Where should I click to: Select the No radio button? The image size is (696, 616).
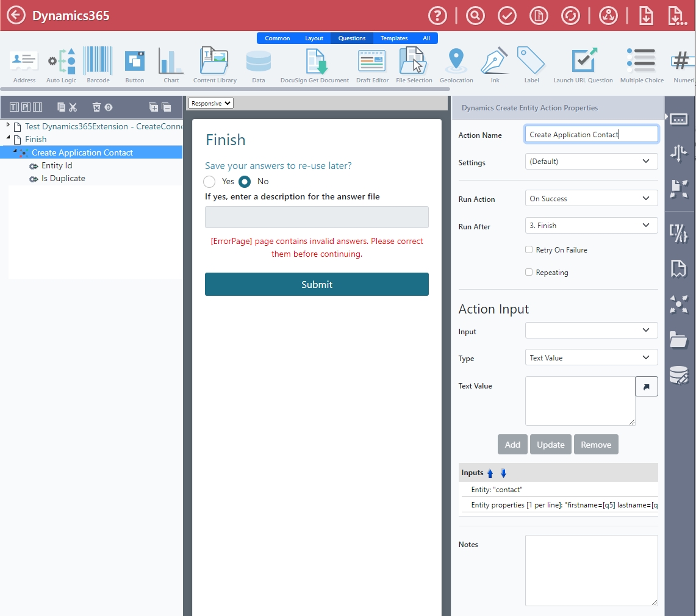coord(245,182)
